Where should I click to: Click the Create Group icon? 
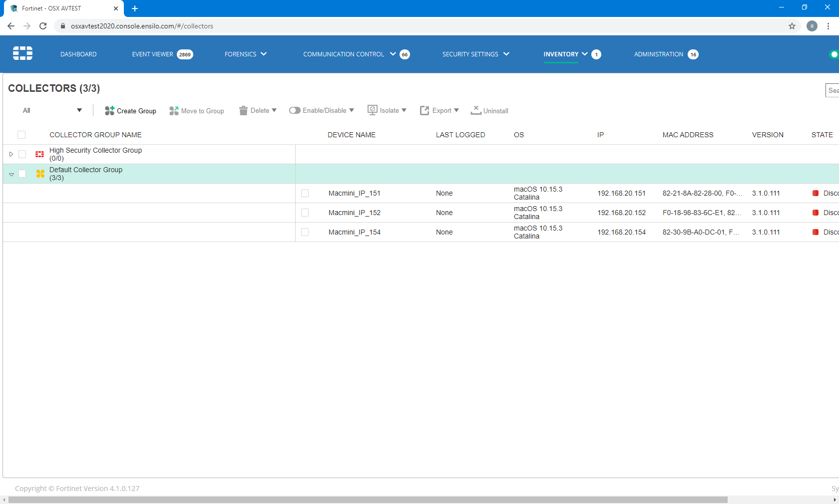[x=109, y=111]
